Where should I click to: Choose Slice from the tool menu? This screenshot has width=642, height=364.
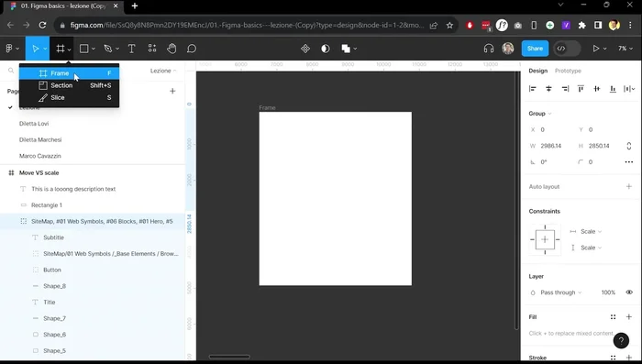[x=69, y=97]
